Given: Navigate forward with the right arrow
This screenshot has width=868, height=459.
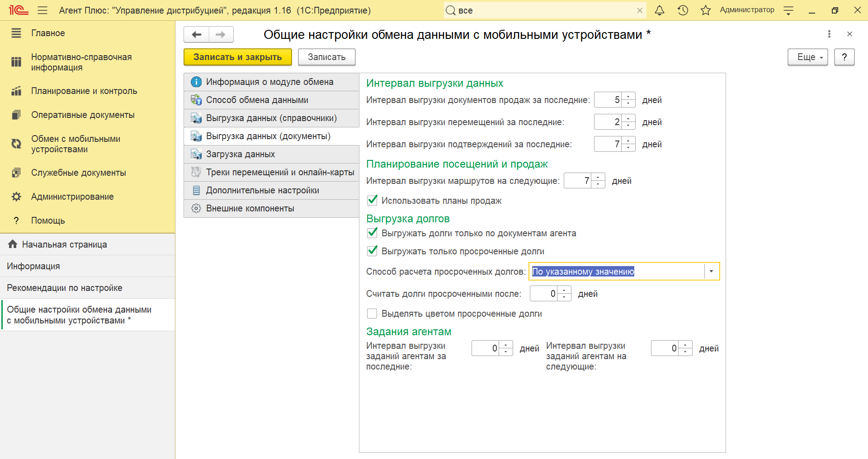Looking at the screenshot, I should click(221, 35).
